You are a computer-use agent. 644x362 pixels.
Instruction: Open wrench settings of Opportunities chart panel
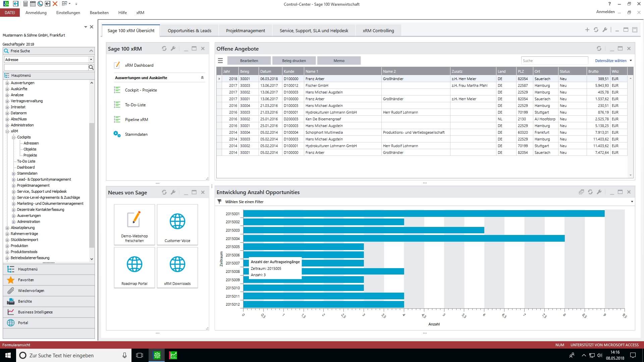[x=599, y=192]
